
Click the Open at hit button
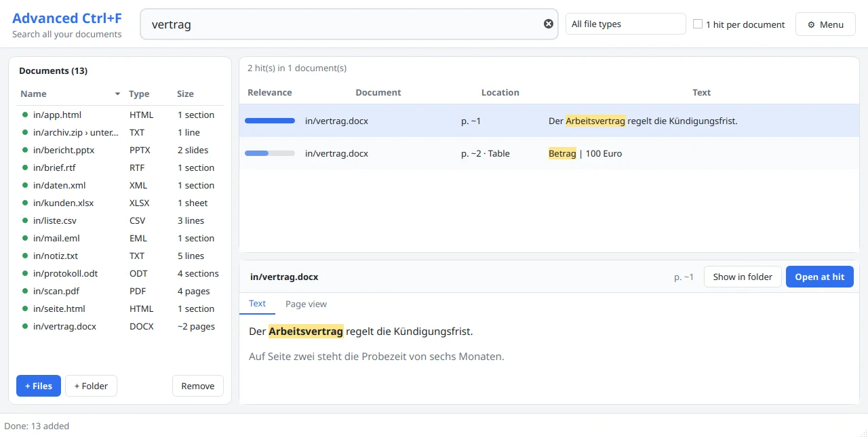[x=820, y=277]
